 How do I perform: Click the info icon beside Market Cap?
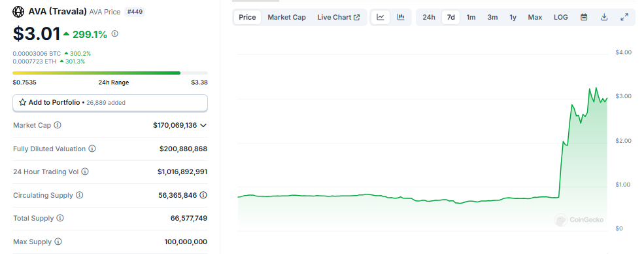[x=58, y=125]
